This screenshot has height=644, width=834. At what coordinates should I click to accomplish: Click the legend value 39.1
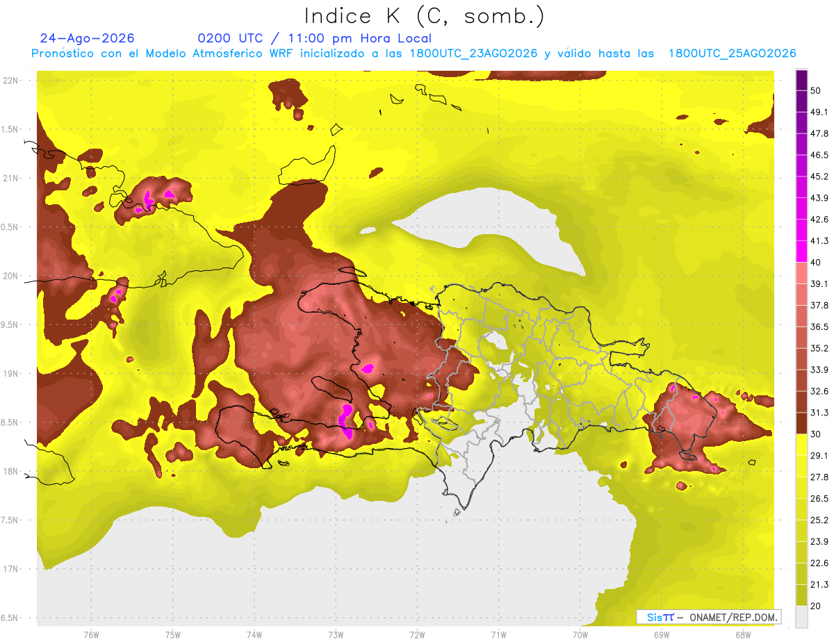pyautogui.click(x=820, y=284)
